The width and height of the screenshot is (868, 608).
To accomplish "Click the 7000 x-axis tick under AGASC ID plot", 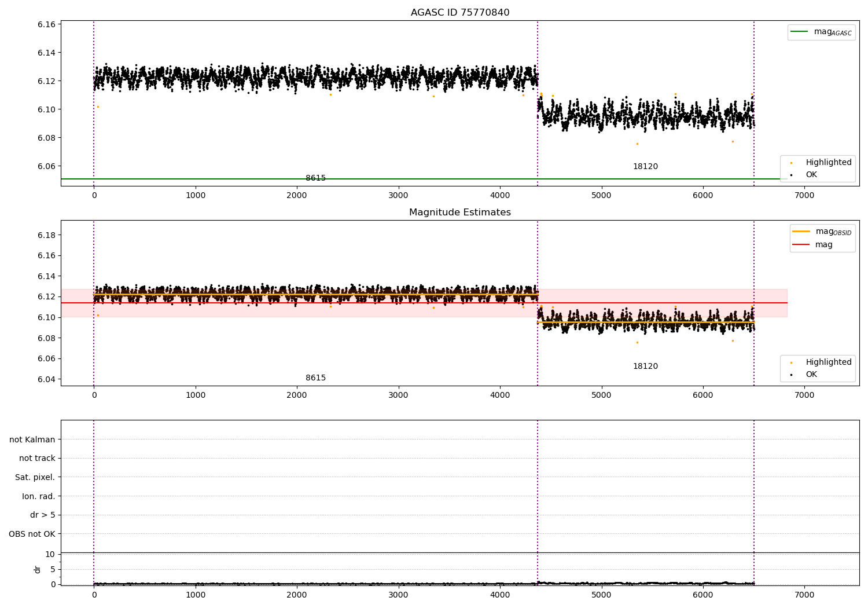I will 804,196.
